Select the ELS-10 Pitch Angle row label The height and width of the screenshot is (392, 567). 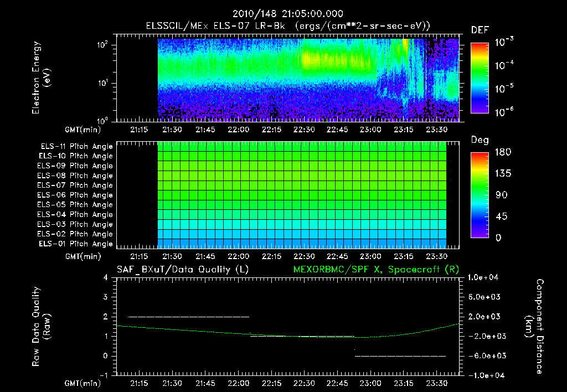coord(76,156)
